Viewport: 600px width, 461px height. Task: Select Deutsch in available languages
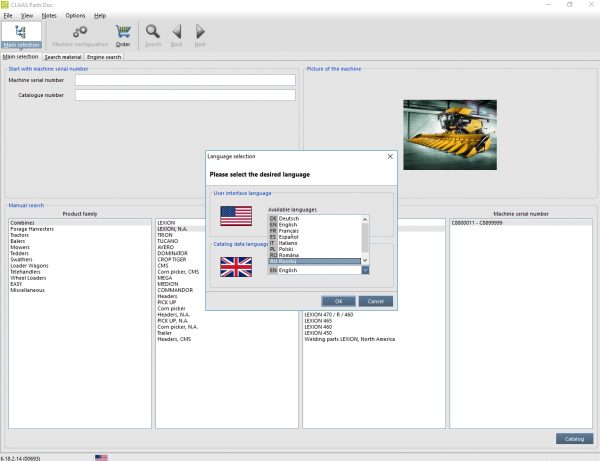pyautogui.click(x=315, y=218)
